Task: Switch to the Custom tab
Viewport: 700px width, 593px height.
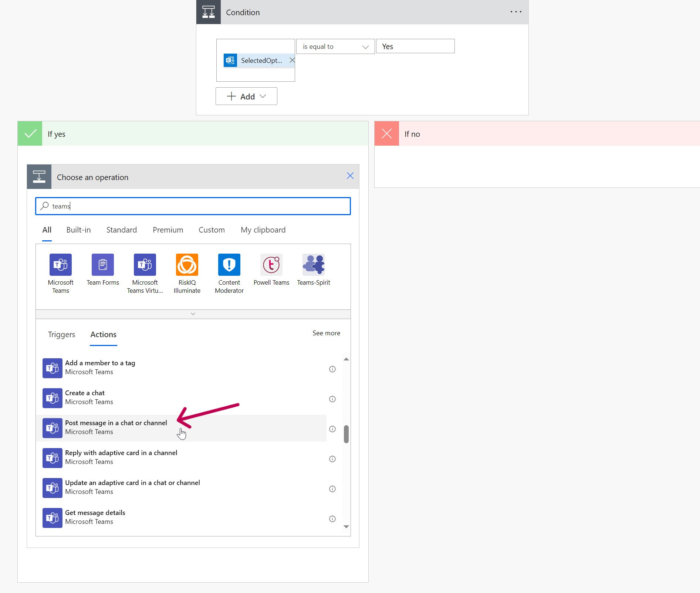Action: click(x=212, y=230)
